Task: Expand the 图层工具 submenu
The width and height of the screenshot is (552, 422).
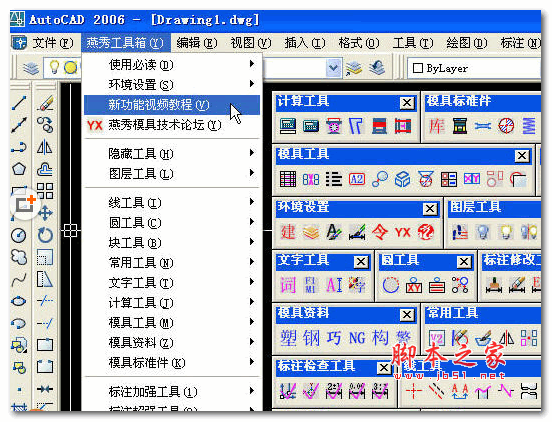Action: click(x=172, y=174)
